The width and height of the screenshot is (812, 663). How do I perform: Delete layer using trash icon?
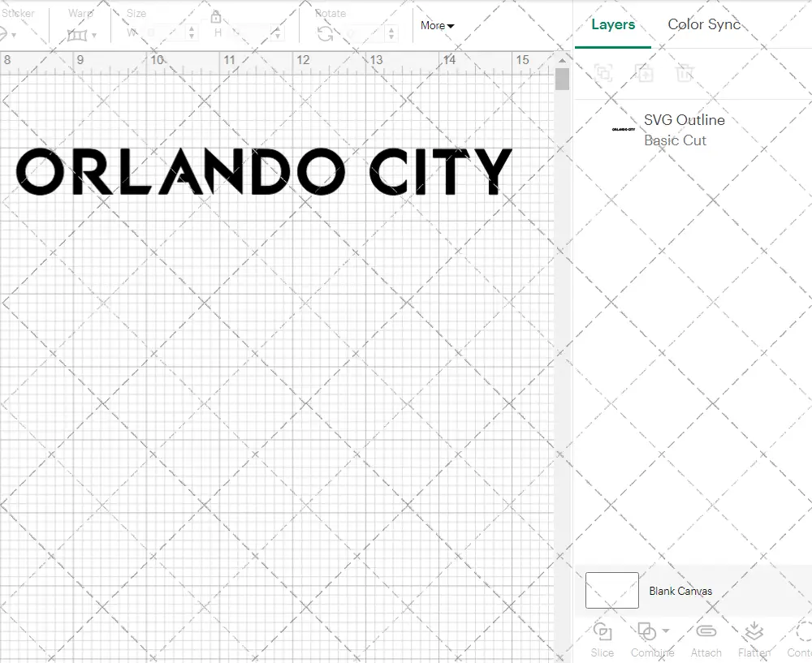click(685, 73)
